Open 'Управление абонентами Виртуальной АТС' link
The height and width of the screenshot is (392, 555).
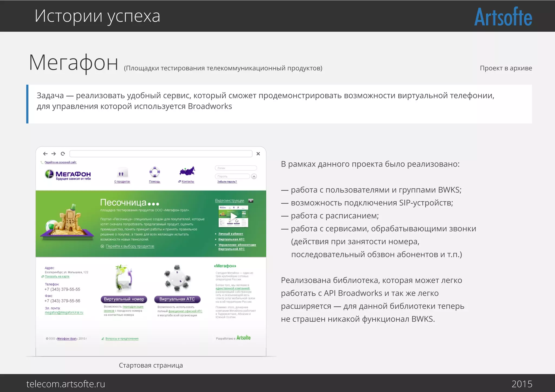237,247
